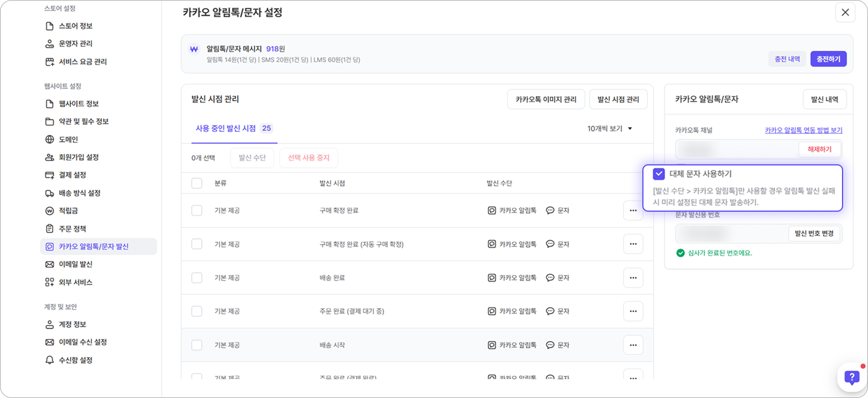The width and height of the screenshot is (868, 398).
Task: Open 카카오 알림톡 연동 방법 보기 link
Action: (x=804, y=130)
